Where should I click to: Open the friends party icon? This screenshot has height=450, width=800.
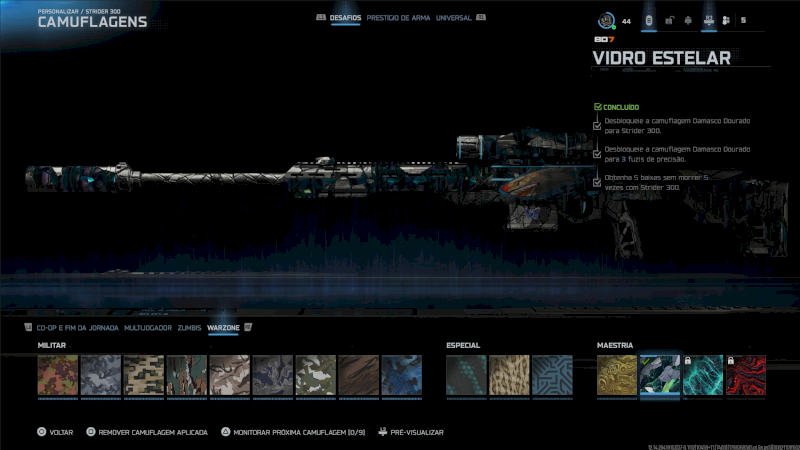click(x=726, y=20)
